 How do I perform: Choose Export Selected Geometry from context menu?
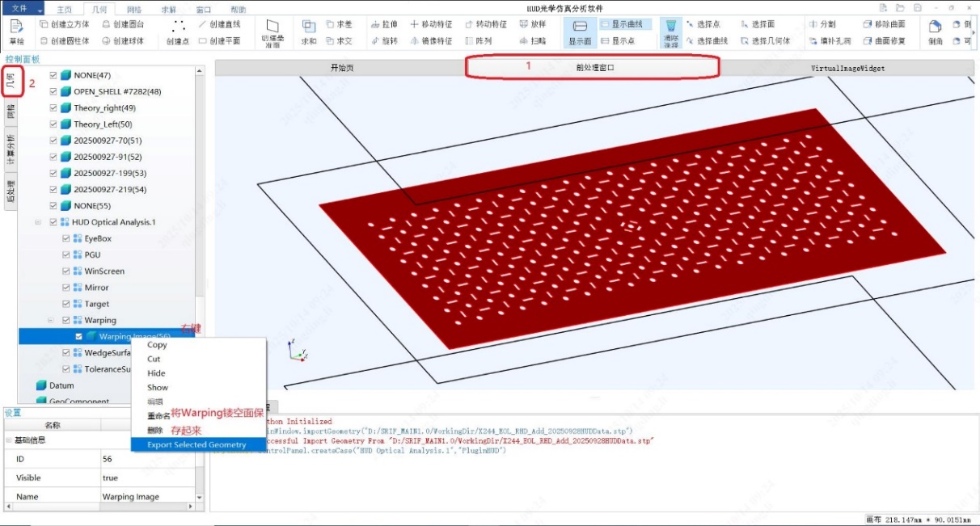197,445
